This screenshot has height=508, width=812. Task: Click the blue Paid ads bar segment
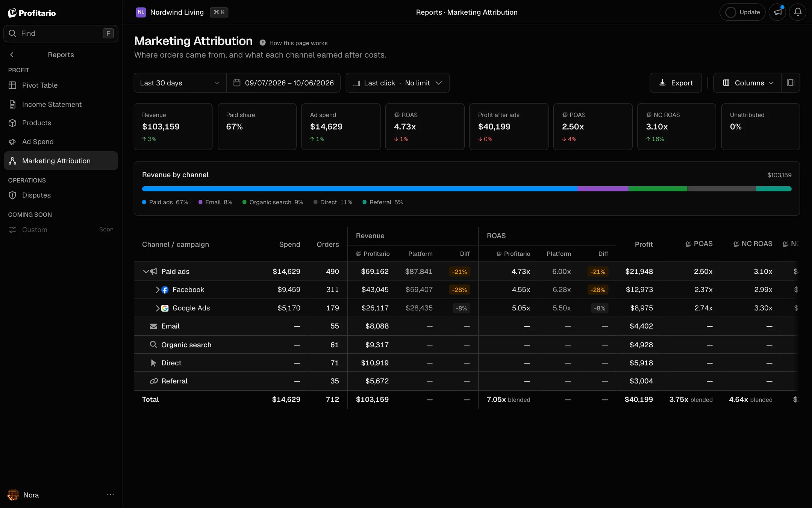(359, 189)
